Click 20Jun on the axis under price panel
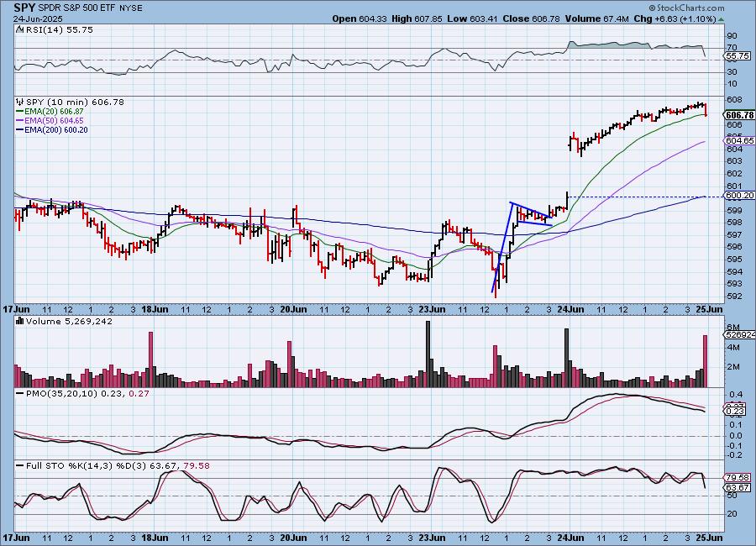Image resolution: width=756 pixels, height=546 pixels. tap(294, 309)
